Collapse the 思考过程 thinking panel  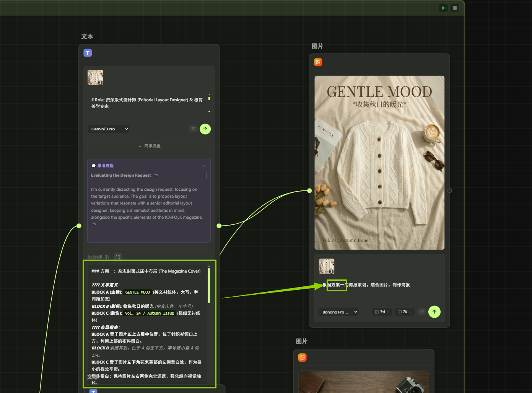203,166
